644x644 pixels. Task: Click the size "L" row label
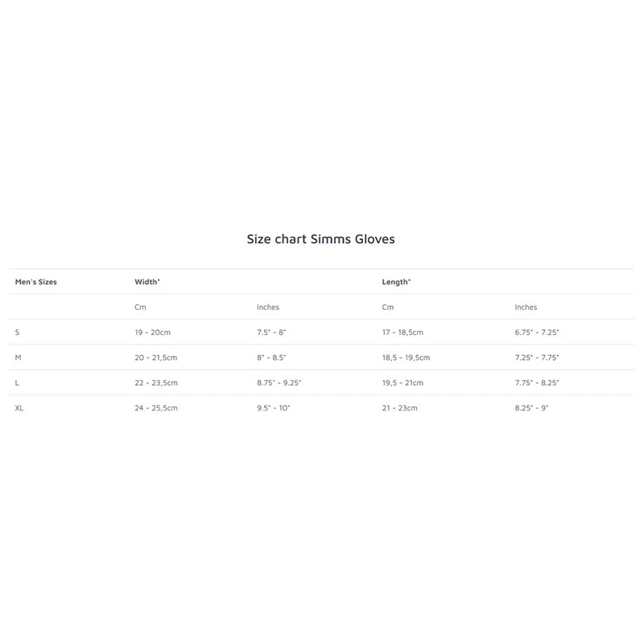[17, 383]
